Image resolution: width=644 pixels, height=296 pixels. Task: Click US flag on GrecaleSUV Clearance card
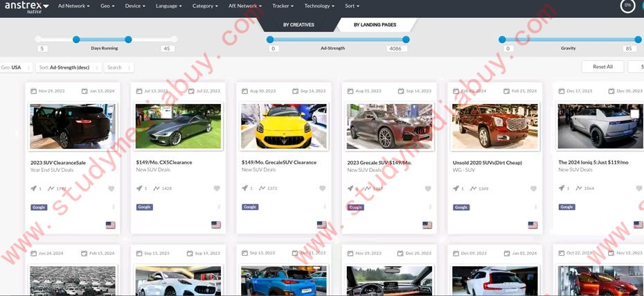tap(321, 225)
